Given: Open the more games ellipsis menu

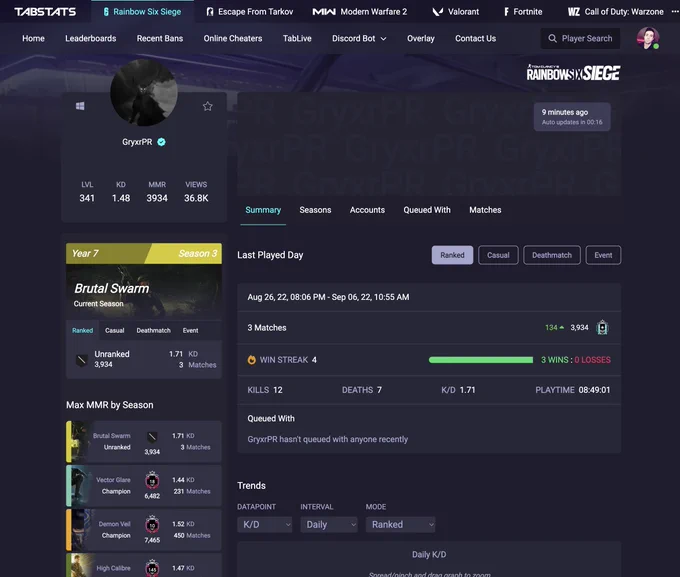Looking at the screenshot, I should [675, 12].
